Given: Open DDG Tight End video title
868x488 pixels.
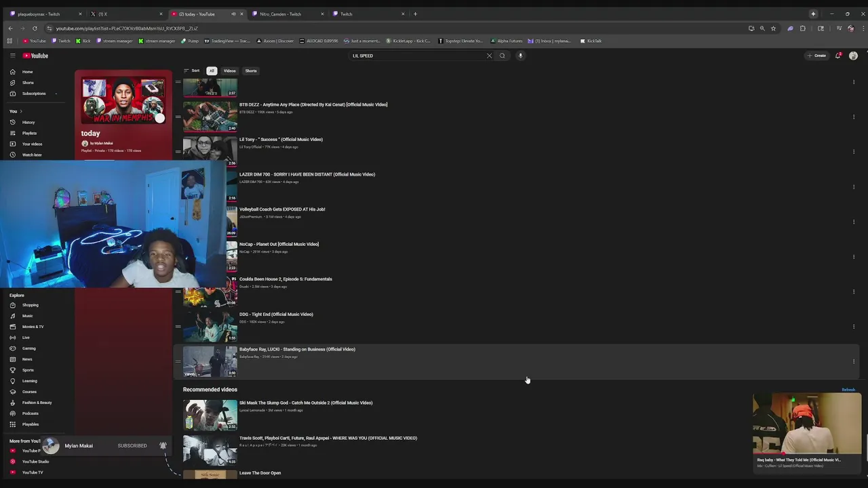Looking at the screenshot, I should [x=276, y=314].
